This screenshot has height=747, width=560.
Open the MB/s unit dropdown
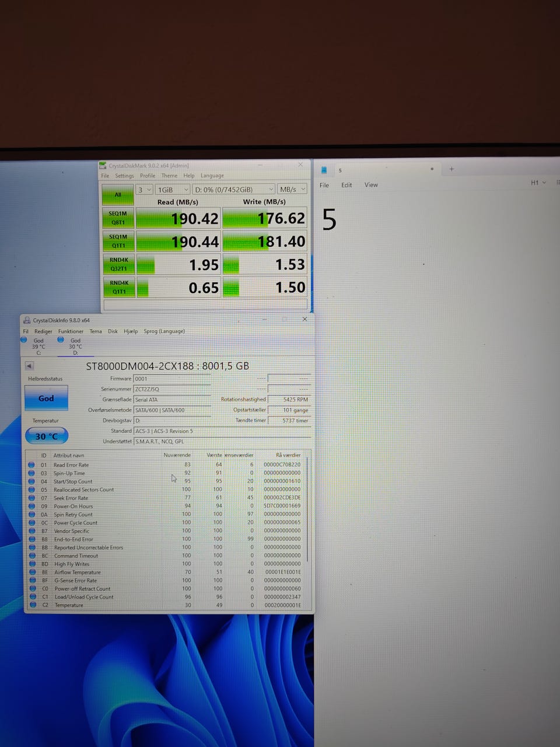[292, 190]
